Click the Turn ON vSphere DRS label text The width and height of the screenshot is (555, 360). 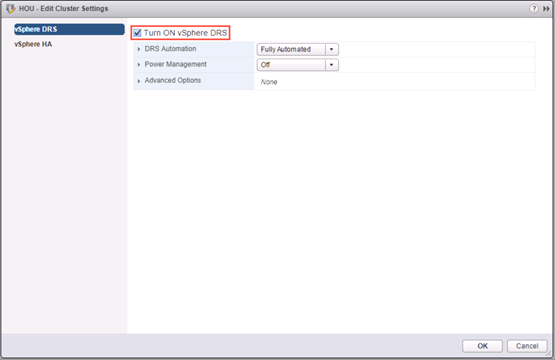[x=185, y=33]
